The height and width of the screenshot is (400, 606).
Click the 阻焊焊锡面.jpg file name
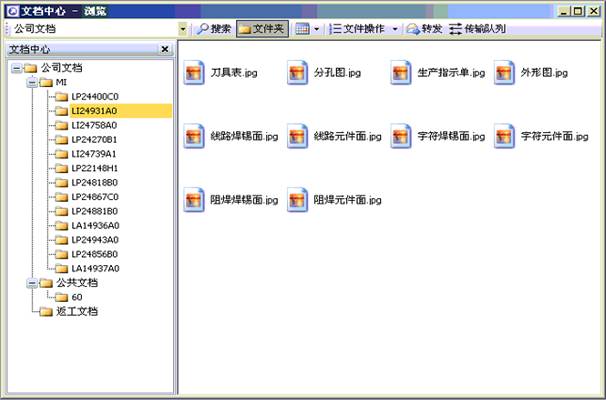click(x=244, y=200)
